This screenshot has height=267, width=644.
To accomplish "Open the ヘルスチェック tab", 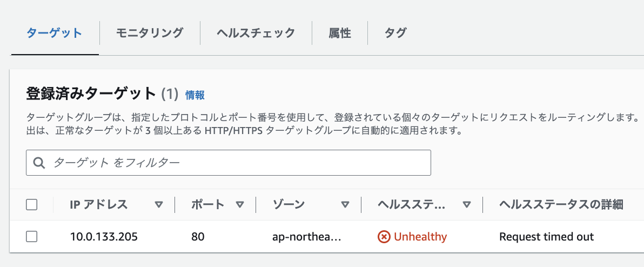I will 256,34.
